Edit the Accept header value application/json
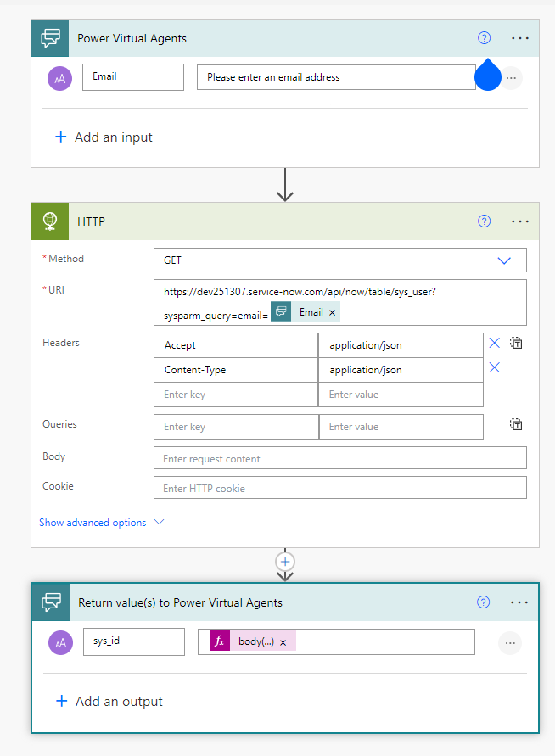 tap(401, 345)
